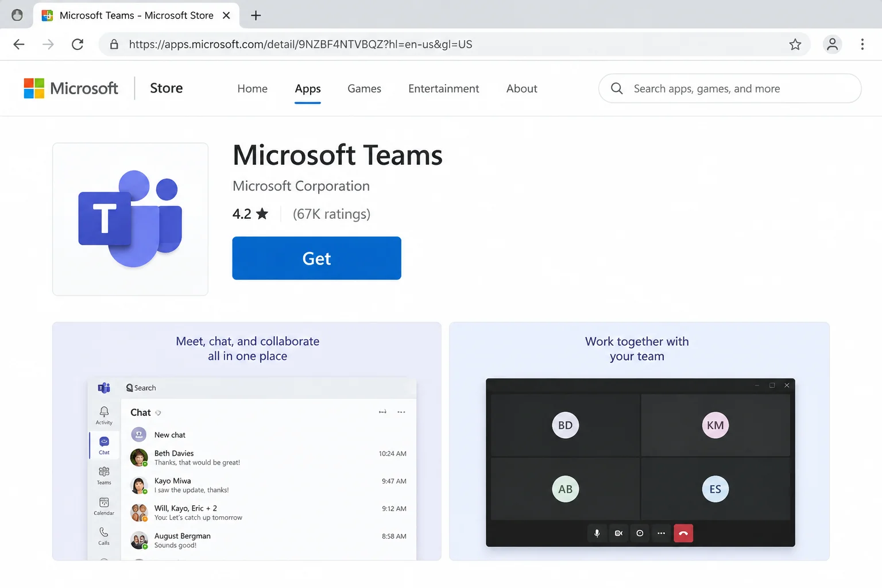Select the Apps tab

click(x=308, y=88)
